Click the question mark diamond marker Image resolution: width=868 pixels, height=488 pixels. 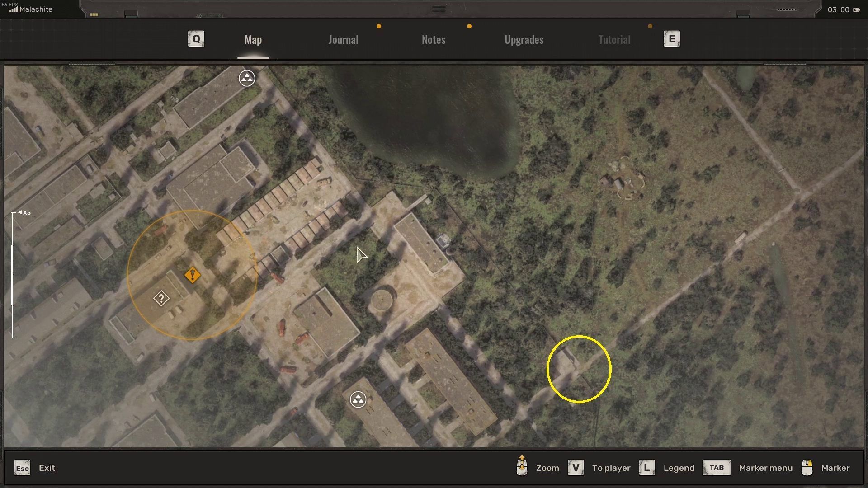tap(161, 298)
